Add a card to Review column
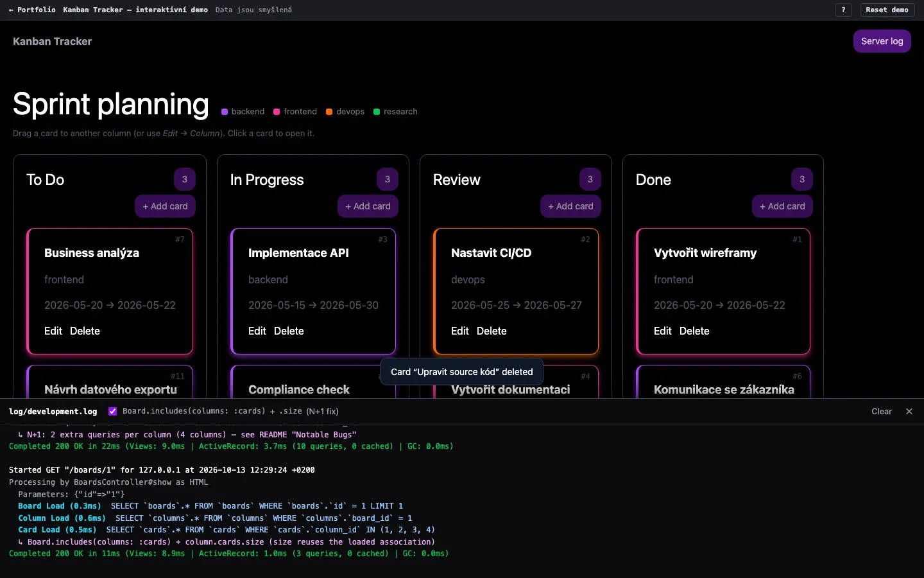 (570, 206)
